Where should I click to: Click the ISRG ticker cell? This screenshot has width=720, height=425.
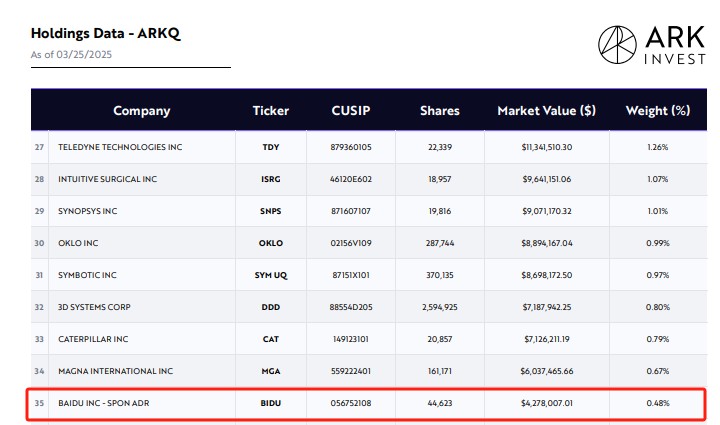(x=270, y=179)
